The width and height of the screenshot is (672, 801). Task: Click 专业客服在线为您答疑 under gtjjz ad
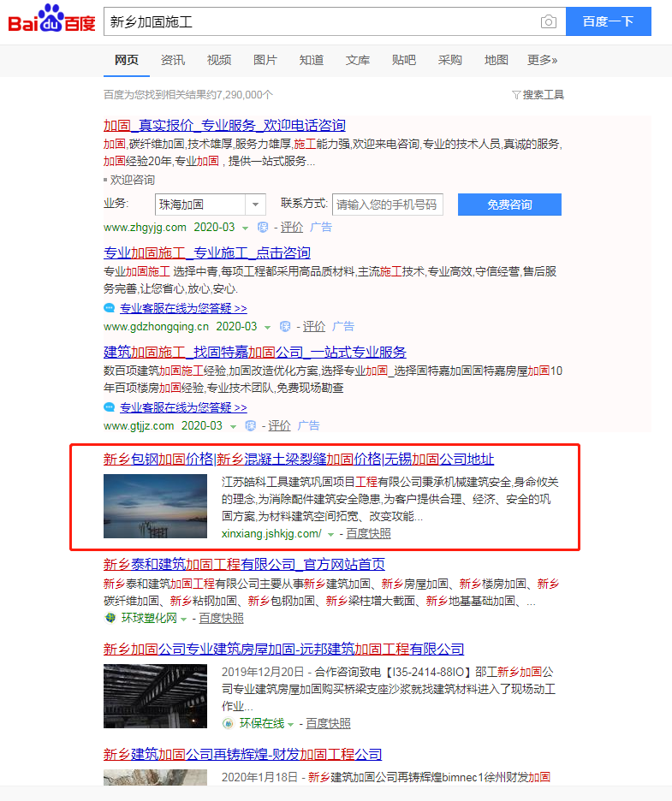183,407
